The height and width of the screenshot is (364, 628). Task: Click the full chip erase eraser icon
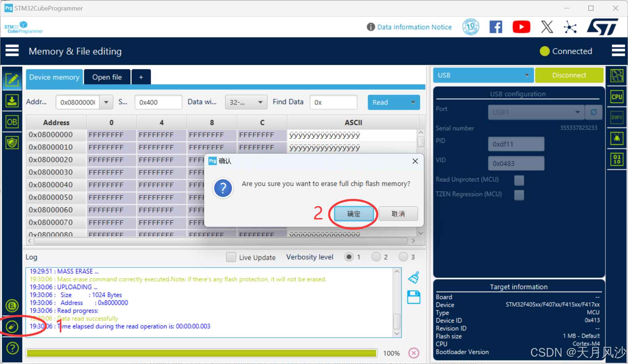(x=12, y=327)
